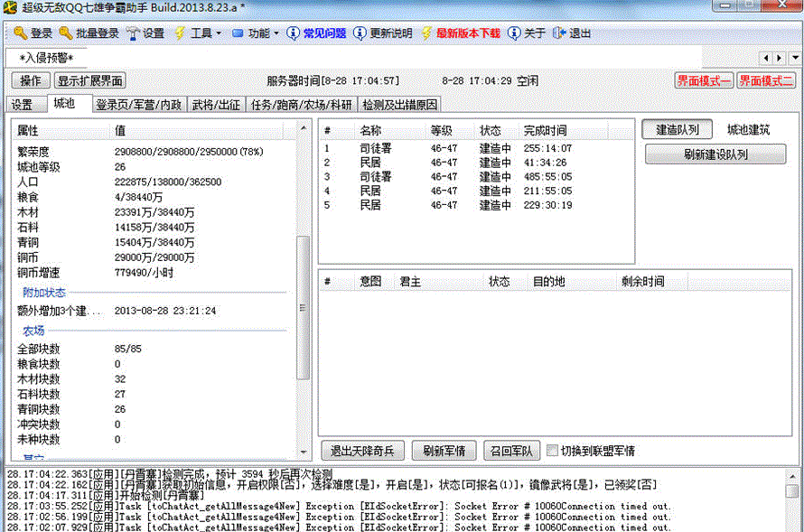The image size is (804, 532).
Task: Click 最新版本下载 lightning icon
Action: click(426, 33)
